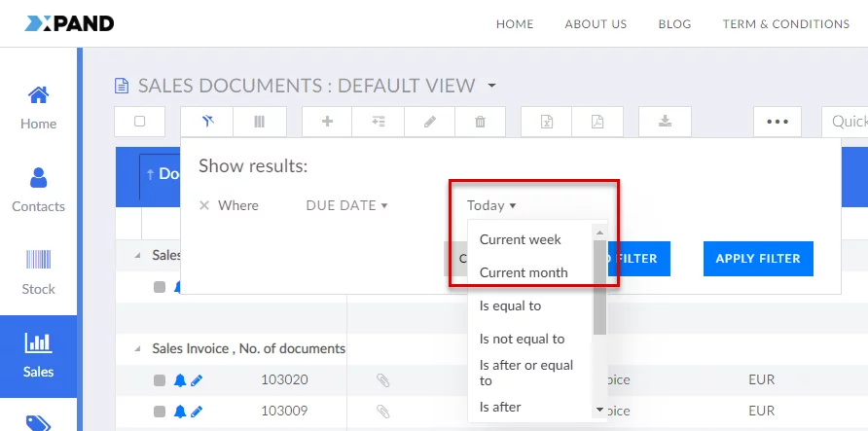Select Current month from the list

[x=524, y=272]
